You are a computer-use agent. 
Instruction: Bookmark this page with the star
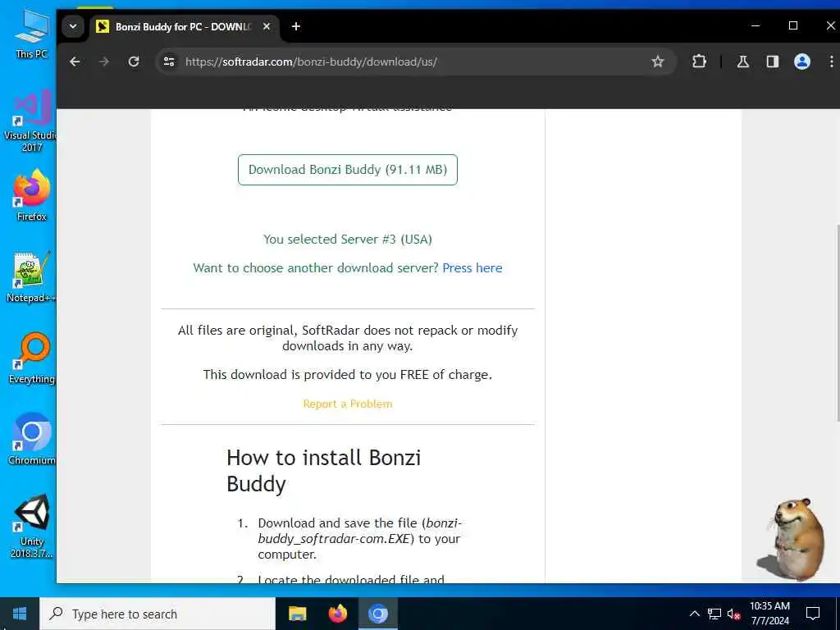coord(658,62)
